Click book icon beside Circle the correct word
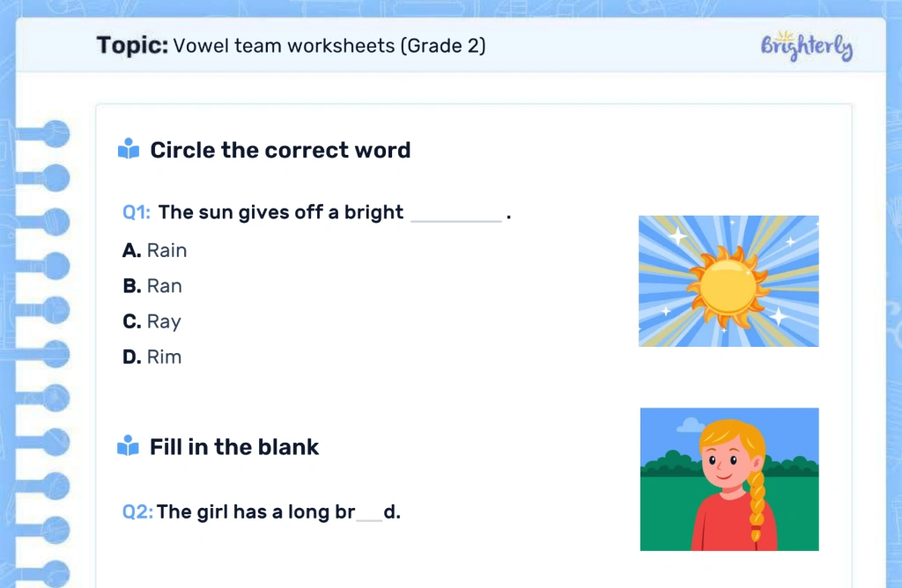The width and height of the screenshot is (902, 588). pos(129,150)
